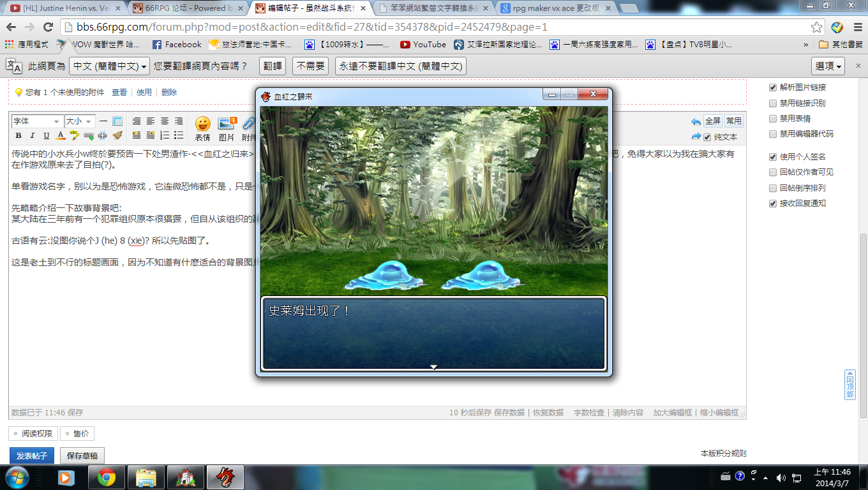Insert a bulleted list
The width and height of the screenshot is (868, 490).
coord(179,135)
